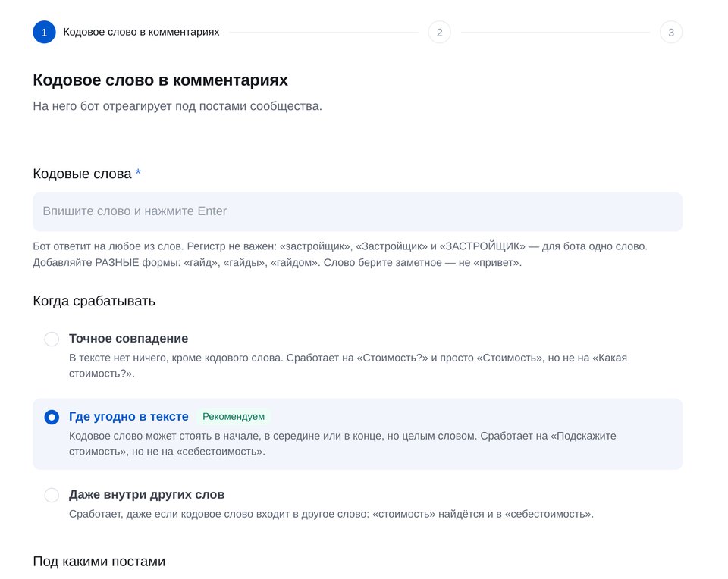Click the 'Где угодно в тексте' option title
Screen dimensions: 728x579
pos(129,417)
